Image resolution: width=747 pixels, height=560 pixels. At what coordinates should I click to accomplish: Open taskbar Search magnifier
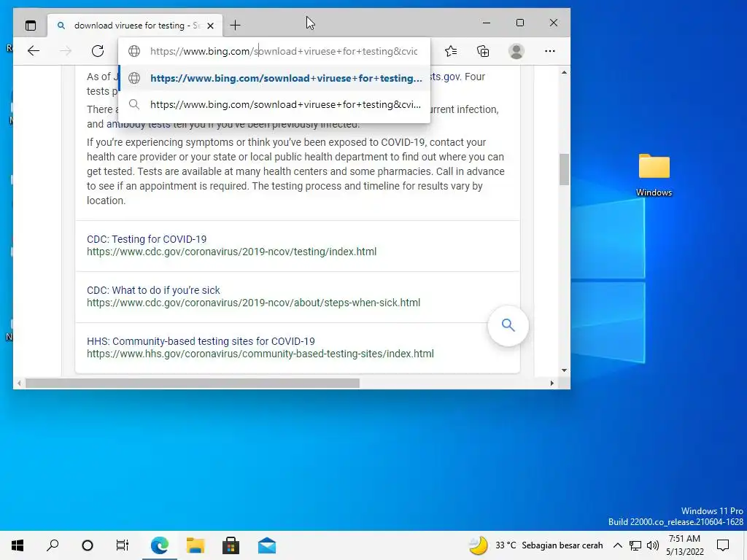coord(53,545)
